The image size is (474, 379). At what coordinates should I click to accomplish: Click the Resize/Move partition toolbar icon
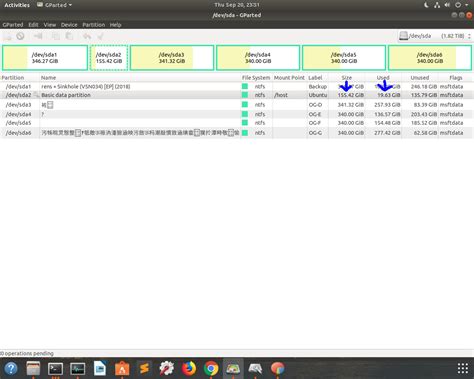pos(38,36)
